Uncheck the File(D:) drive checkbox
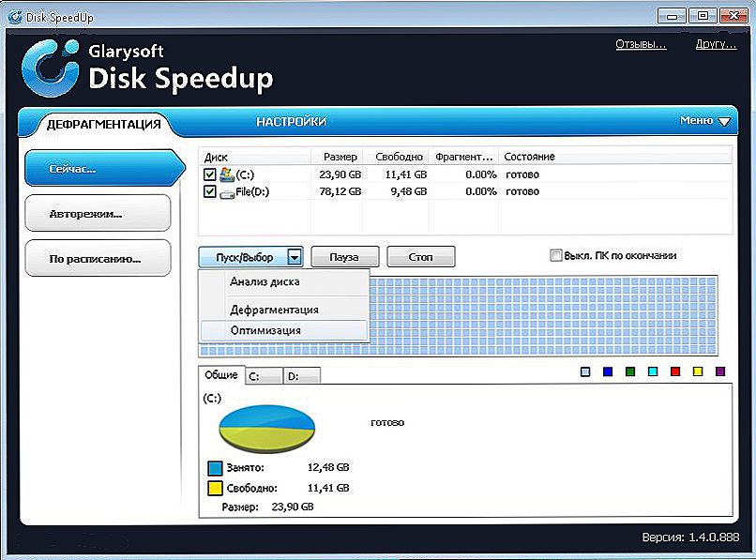Viewport: 756px width, 560px height. [x=210, y=191]
